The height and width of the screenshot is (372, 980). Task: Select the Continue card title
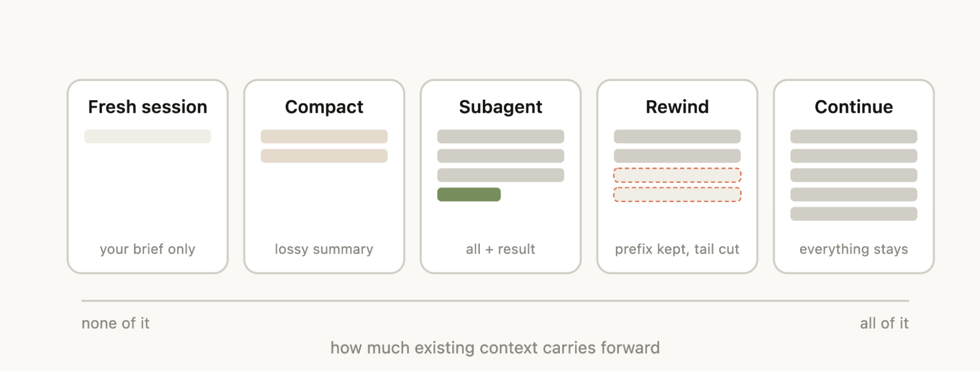coord(854,107)
